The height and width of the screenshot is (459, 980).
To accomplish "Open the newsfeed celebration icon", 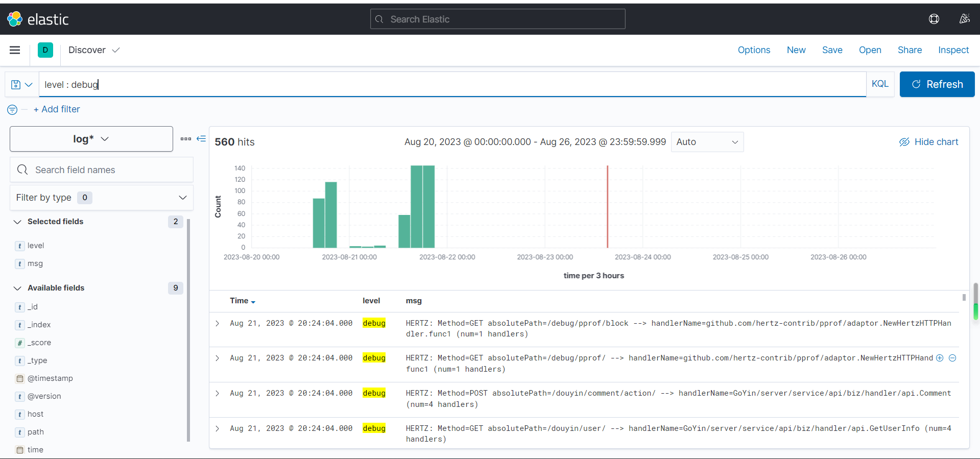I will [965, 19].
